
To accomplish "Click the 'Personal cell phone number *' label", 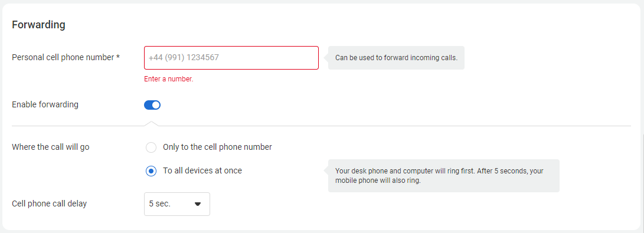I will pos(66,57).
